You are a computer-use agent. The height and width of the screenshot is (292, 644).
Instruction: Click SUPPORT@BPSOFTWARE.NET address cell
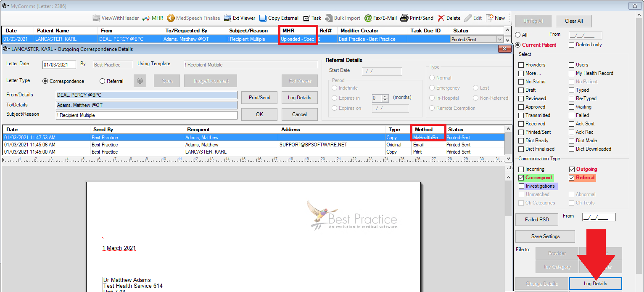pos(332,144)
